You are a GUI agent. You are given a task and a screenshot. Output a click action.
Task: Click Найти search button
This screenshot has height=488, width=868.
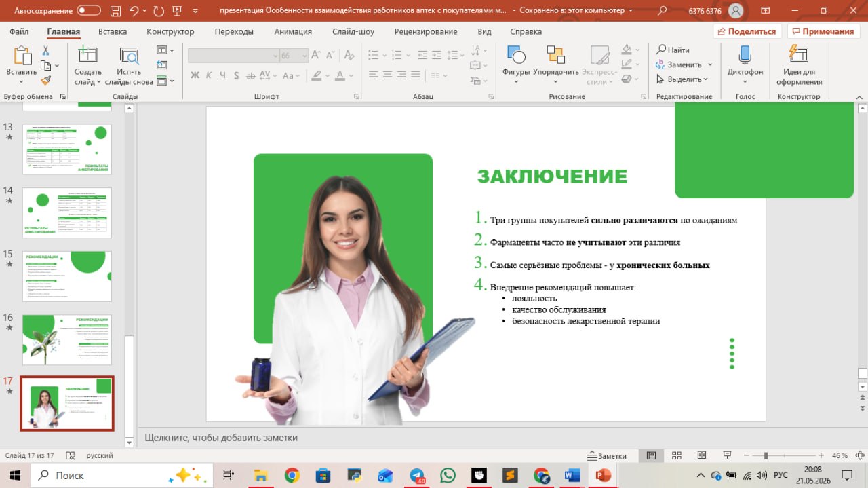point(673,50)
